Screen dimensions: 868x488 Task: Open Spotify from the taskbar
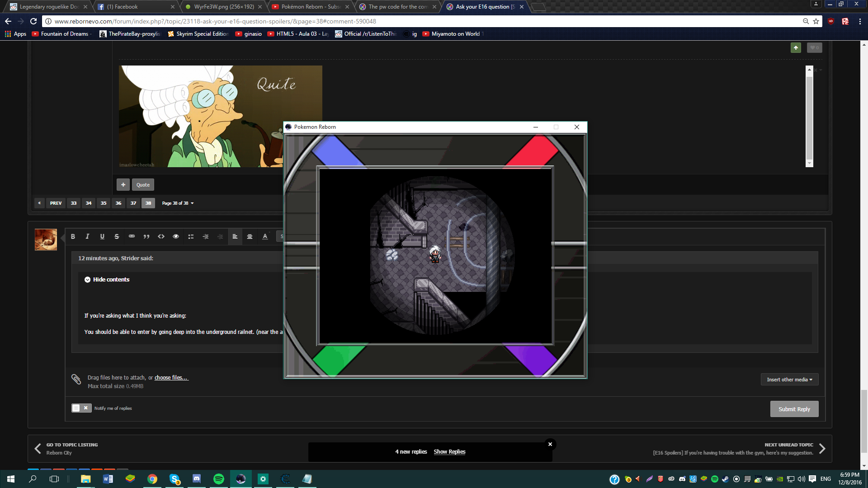[218, 479]
